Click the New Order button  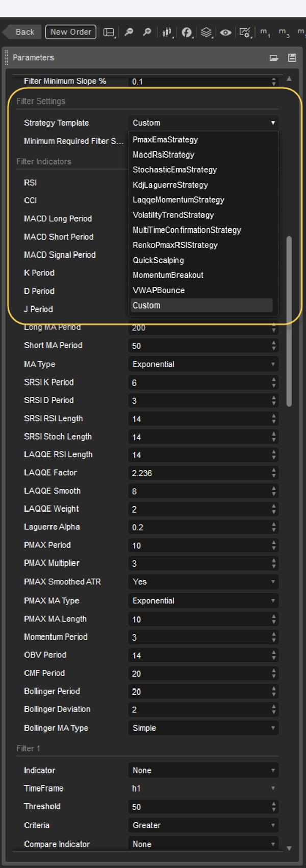tap(70, 31)
